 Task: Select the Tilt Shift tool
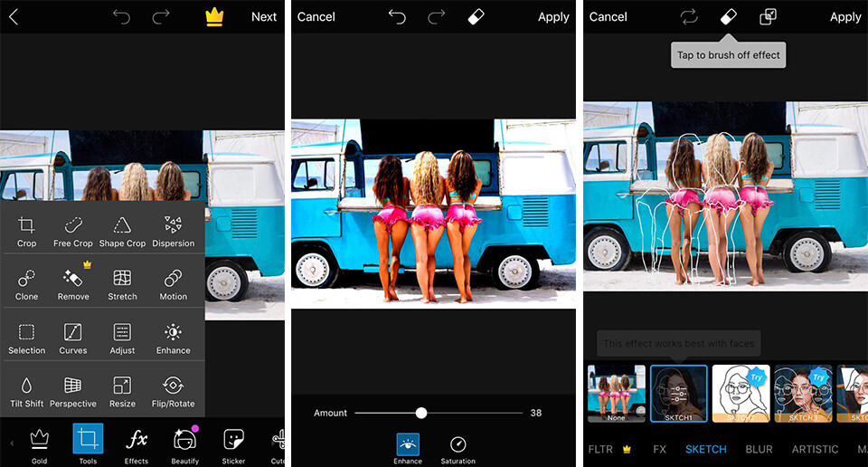point(26,392)
